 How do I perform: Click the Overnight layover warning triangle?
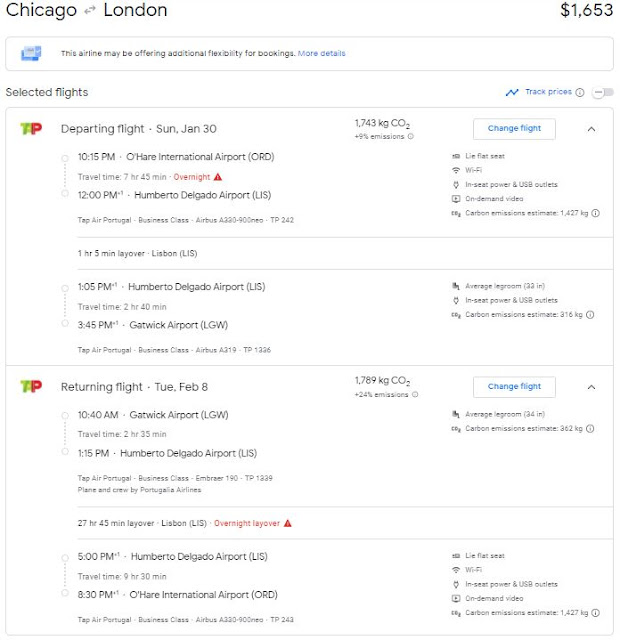point(288,522)
